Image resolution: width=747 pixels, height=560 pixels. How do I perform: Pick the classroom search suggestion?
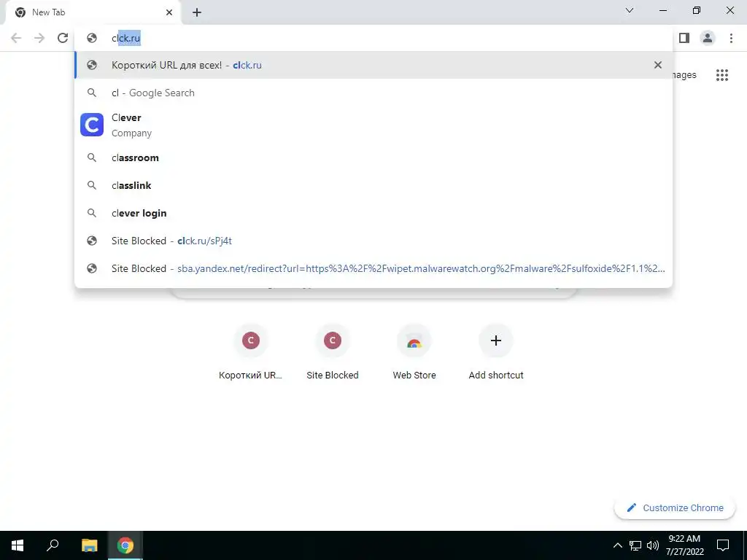click(373, 157)
